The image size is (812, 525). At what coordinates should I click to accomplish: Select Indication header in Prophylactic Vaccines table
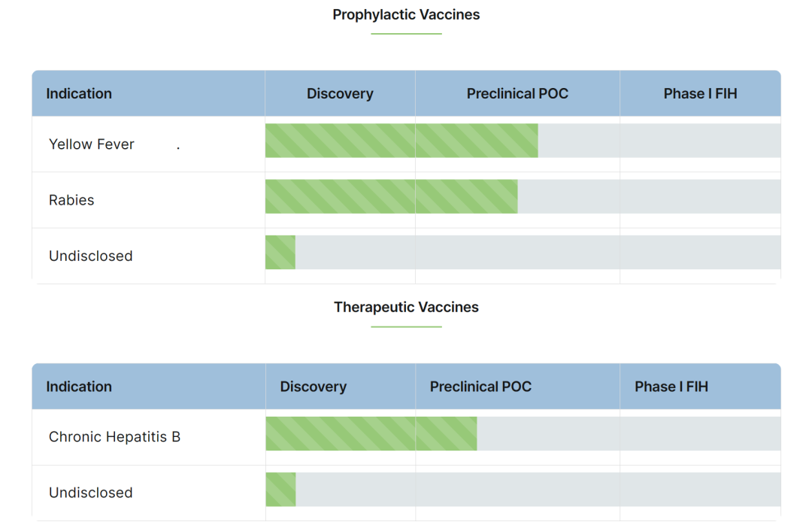tap(79, 94)
